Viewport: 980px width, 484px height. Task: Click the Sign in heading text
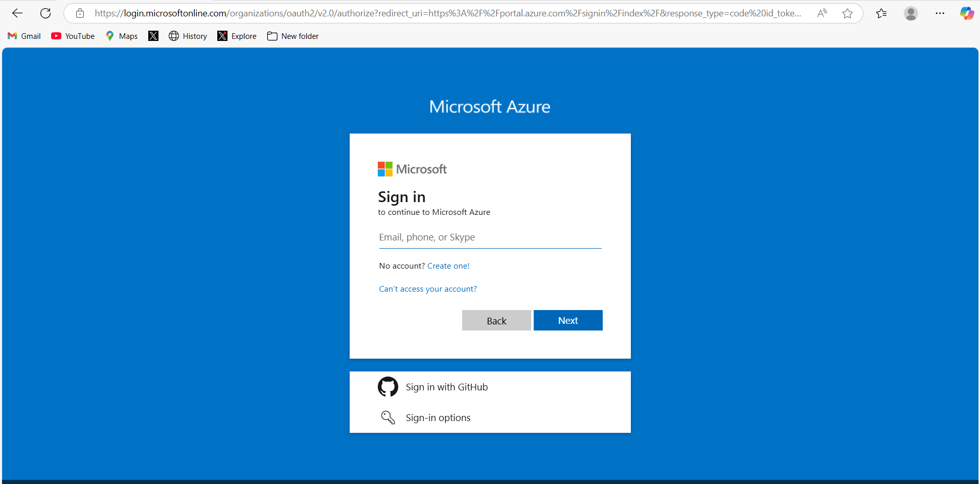click(402, 197)
